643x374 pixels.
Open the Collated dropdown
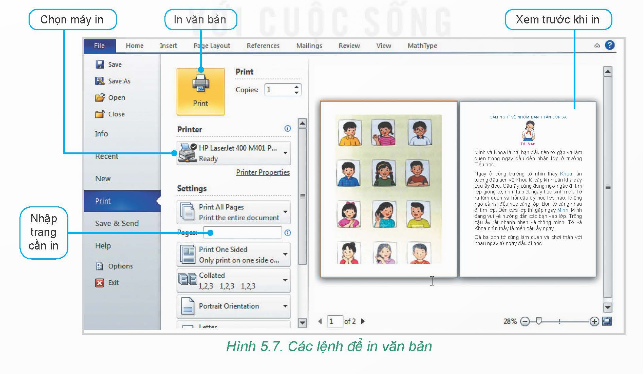click(234, 280)
